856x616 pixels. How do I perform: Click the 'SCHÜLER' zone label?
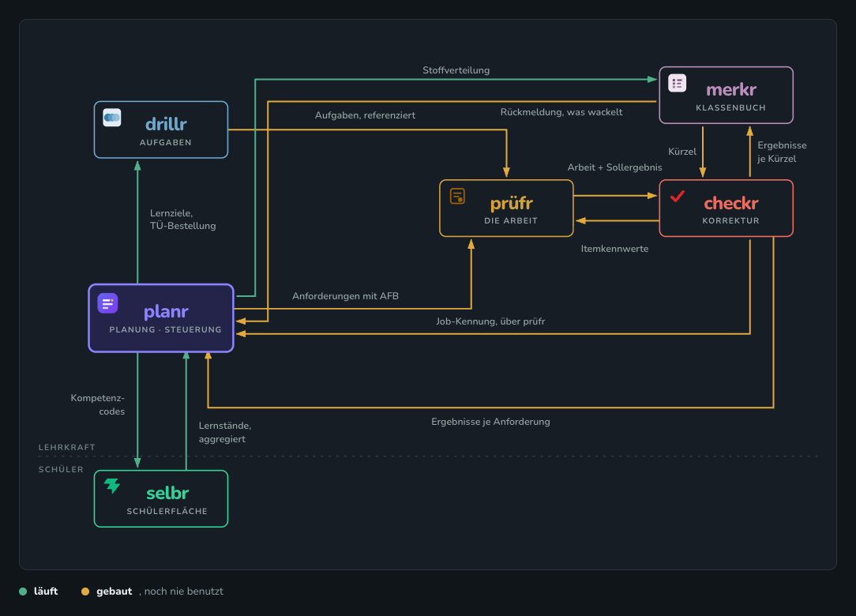pos(61,469)
